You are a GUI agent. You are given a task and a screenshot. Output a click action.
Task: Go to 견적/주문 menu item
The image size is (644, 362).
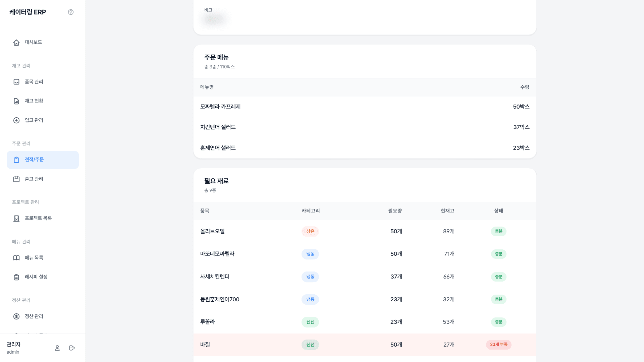[43, 160]
